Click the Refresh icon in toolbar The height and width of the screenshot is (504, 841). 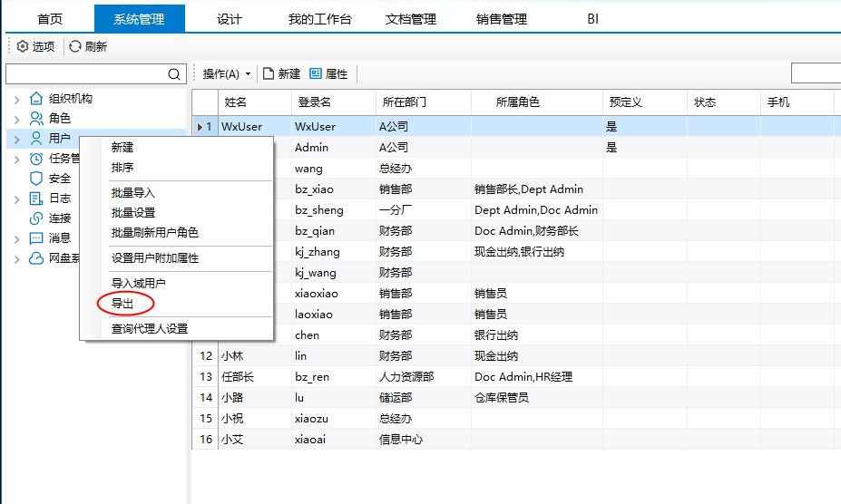click(75, 46)
